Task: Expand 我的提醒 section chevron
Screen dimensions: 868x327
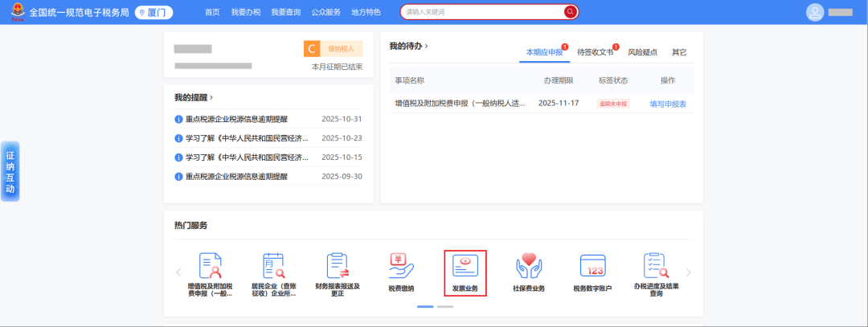Action: click(211, 97)
